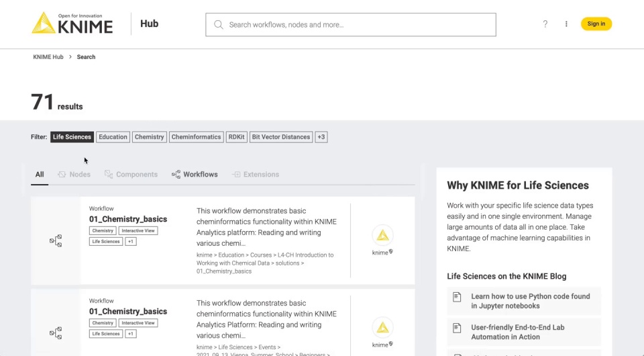Click workflow icon of second 01_Chemistry_basics card
This screenshot has width=644, height=356.
(56, 333)
